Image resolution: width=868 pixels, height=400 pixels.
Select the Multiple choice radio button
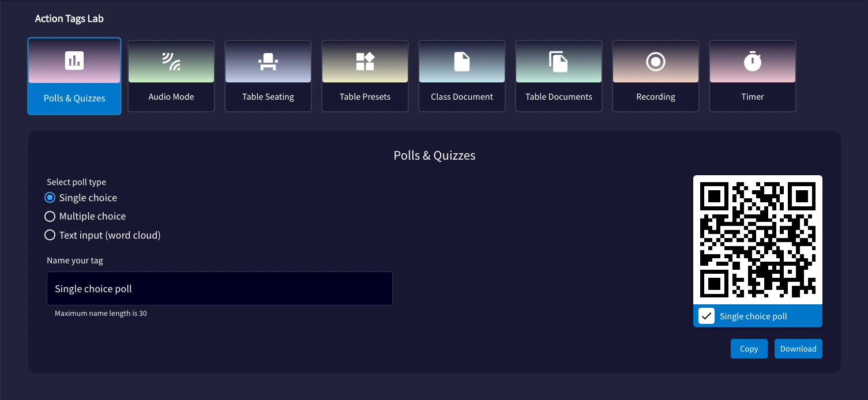click(x=50, y=216)
